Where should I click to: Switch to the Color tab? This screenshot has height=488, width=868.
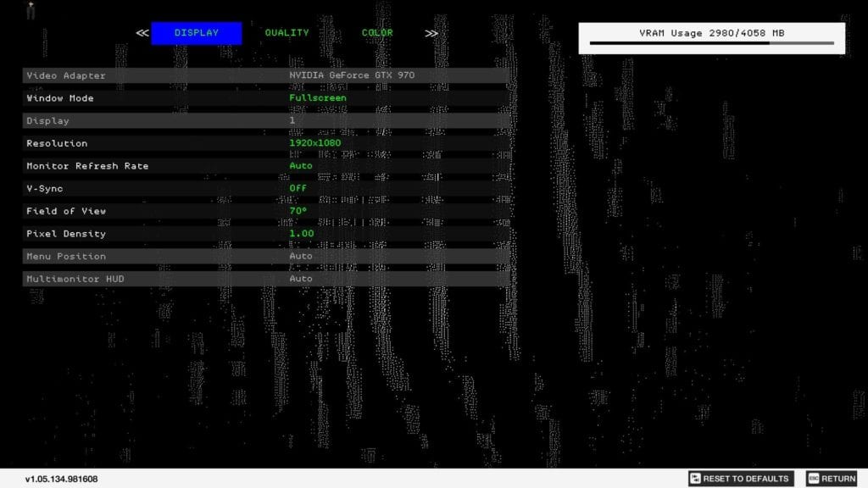(x=377, y=33)
